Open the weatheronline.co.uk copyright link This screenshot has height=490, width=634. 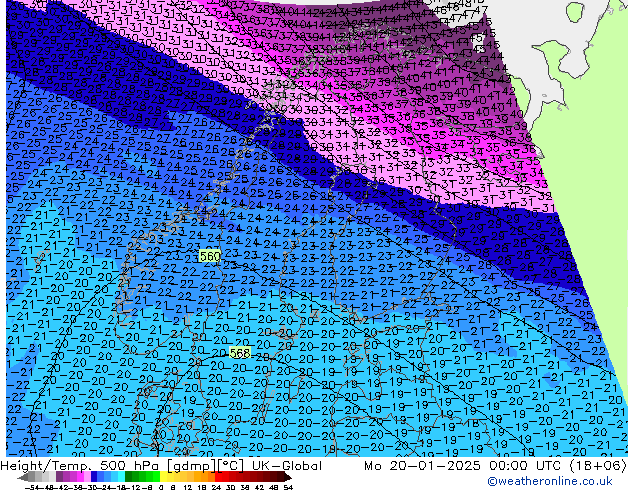click(550, 481)
